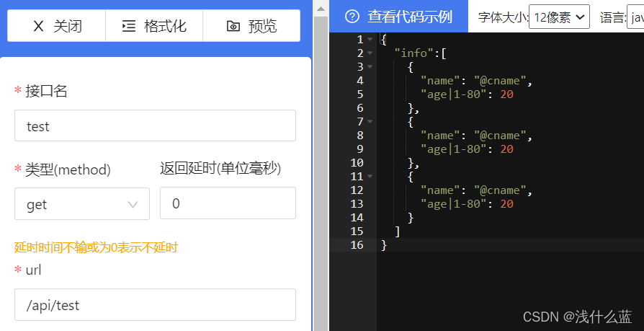Click the 字体大小 label

[503, 17]
